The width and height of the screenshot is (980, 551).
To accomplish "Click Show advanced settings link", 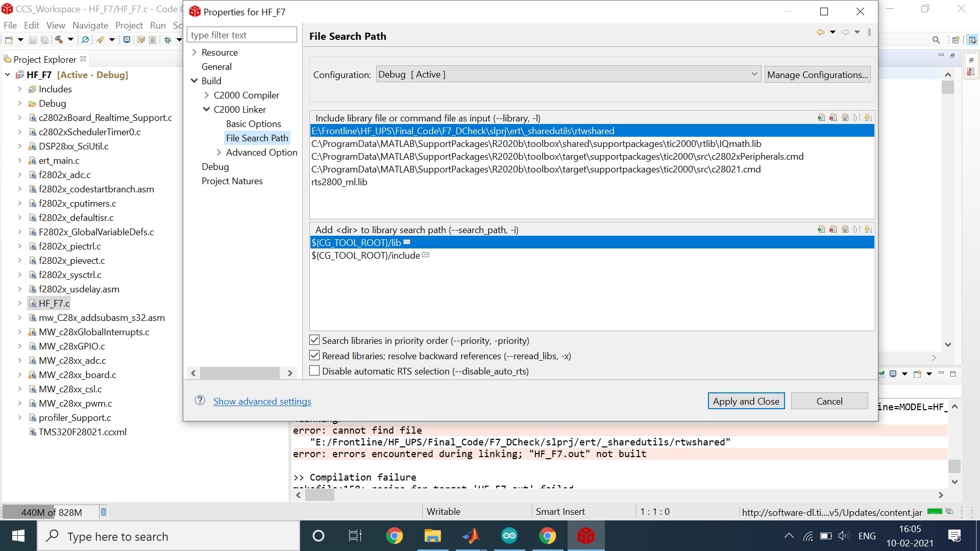I will 262,401.
